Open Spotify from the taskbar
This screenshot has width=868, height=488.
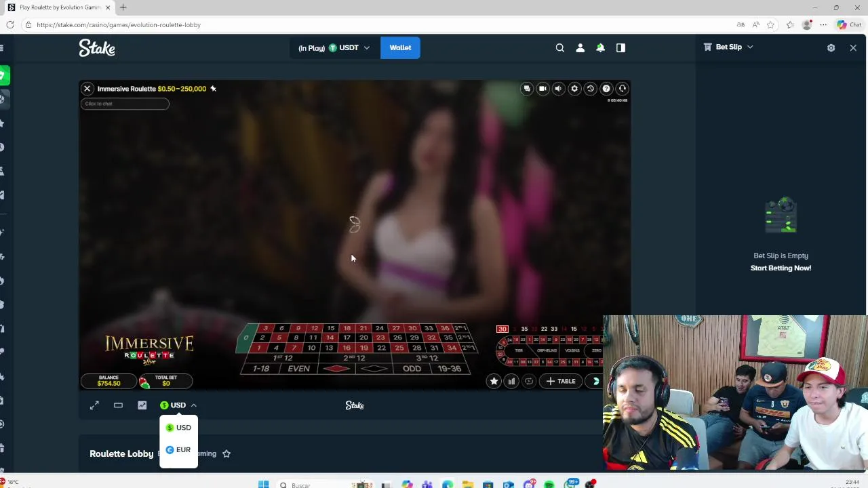(549, 485)
